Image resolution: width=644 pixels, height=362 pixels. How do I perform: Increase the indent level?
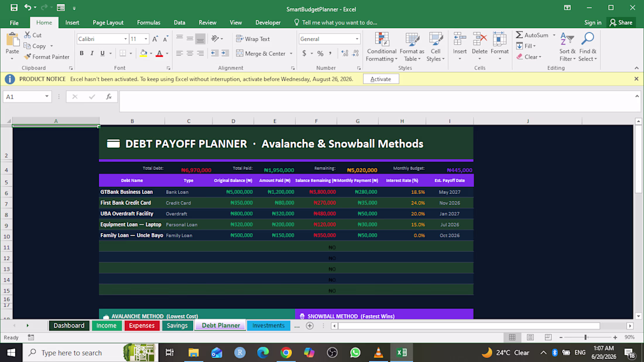click(225, 53)
